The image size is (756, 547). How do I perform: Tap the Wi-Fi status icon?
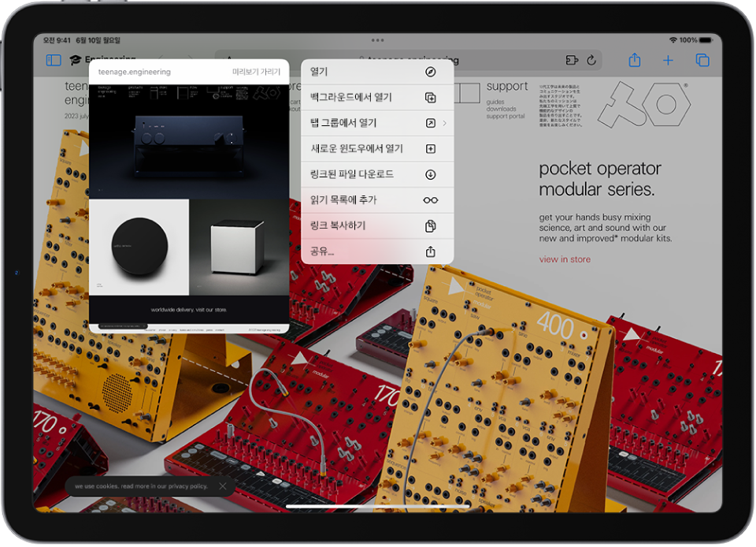pyautogui.click(x=673, y=40)
